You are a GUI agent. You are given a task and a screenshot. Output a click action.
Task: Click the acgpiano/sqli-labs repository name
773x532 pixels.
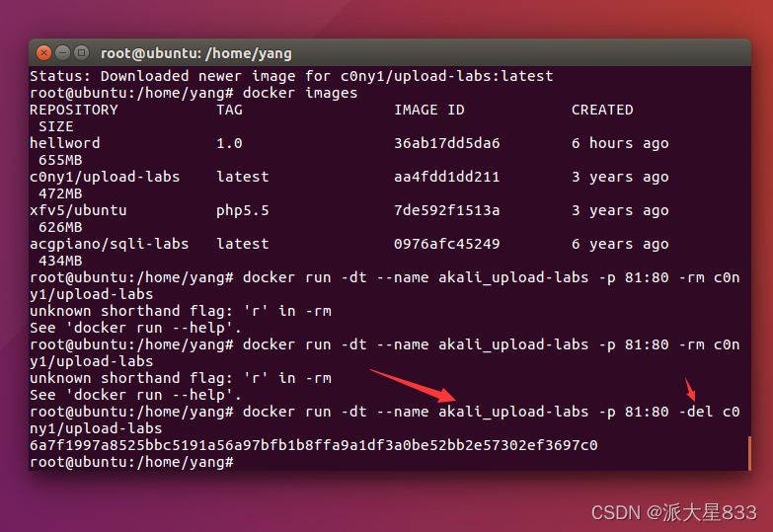point(109,244)
